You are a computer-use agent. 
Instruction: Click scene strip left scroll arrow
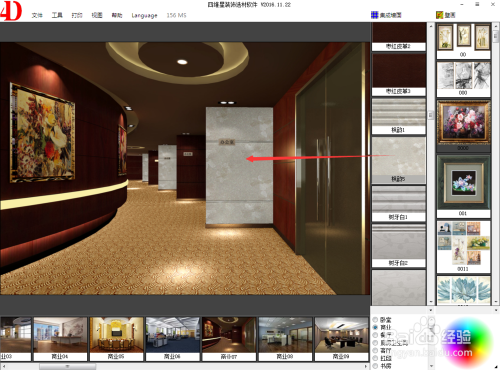[3, 366]
